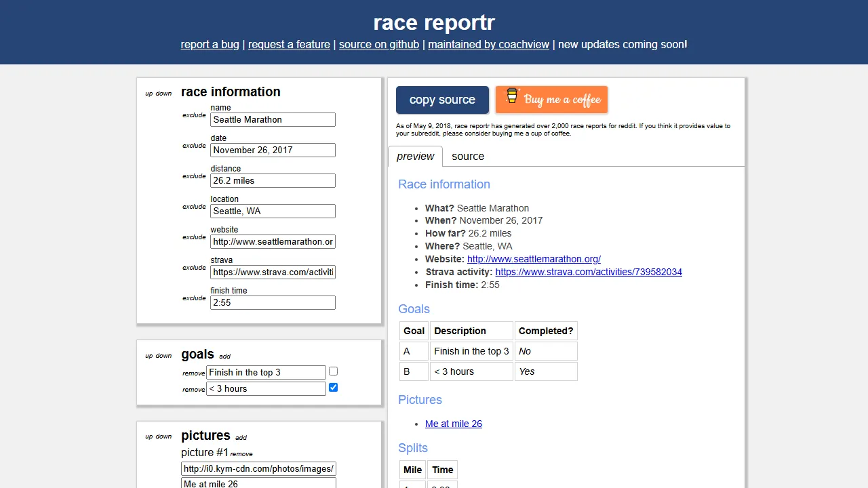Uncheck the "< 3 hours" goal checkbox
The height and width of the screenshot is (488, 868).
(x=333, y=388)
